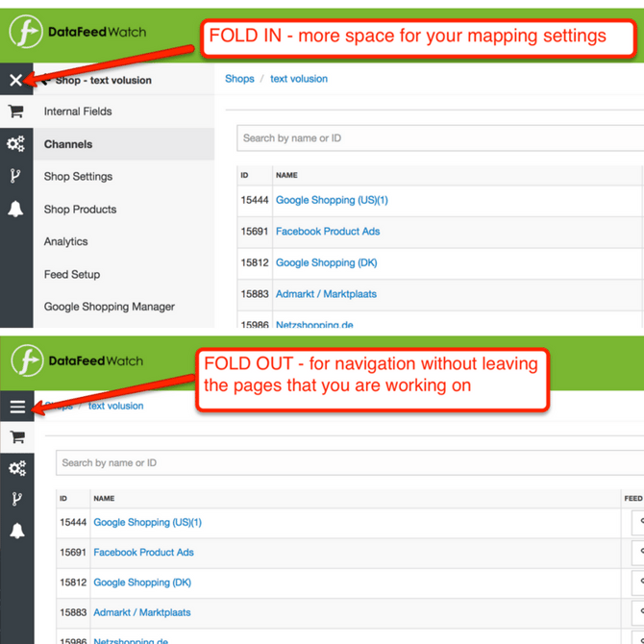
Task: Open sidebar with hamburger menu icon
Action: (17, 407)
